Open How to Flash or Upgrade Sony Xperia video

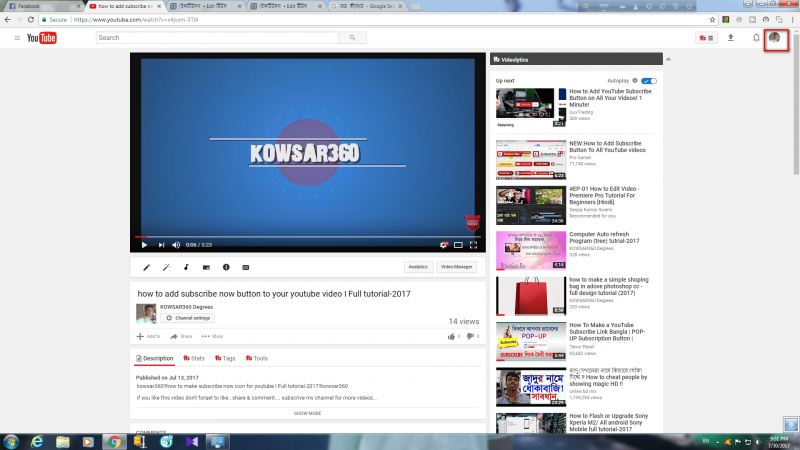click(x=609, y=422)
